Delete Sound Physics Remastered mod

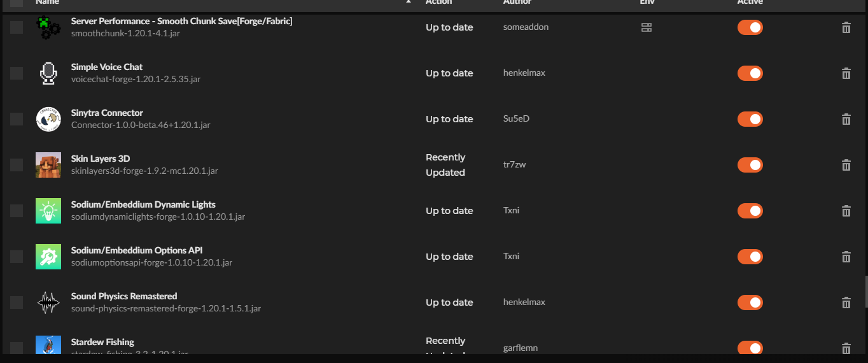point(846,302)
